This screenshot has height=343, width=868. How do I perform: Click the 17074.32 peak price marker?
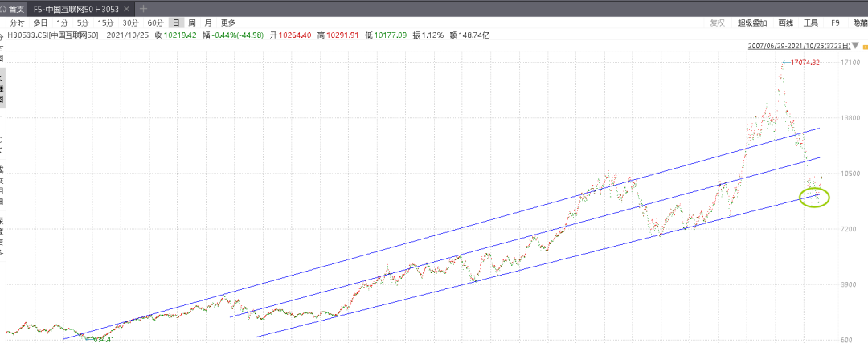(x=805, y=63)
